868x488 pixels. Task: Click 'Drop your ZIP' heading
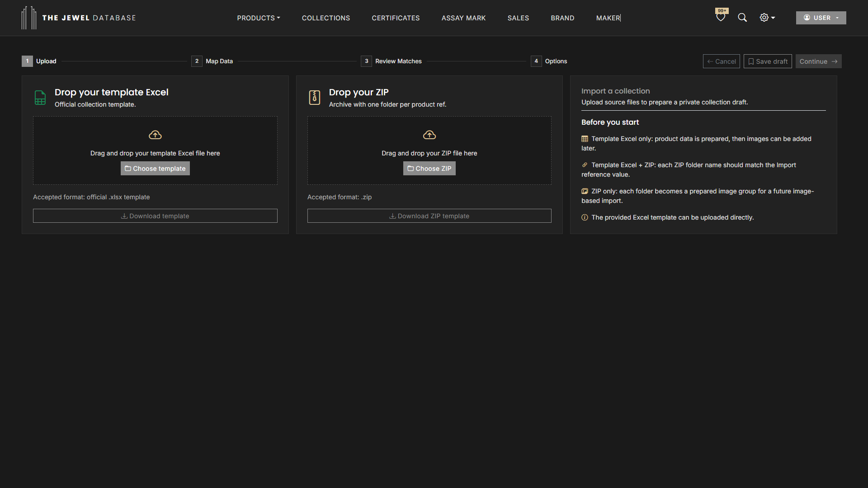(x=359, y=92)
